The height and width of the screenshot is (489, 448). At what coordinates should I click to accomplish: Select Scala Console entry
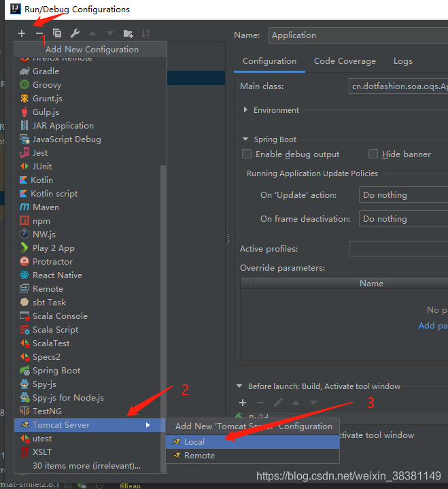[90, 316]
